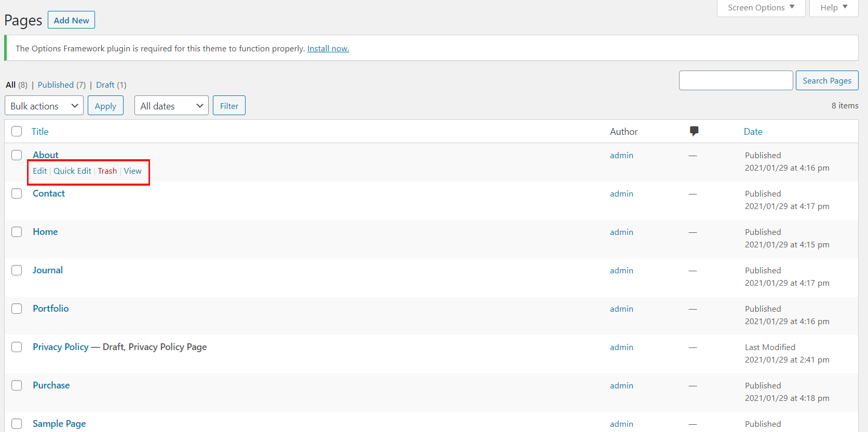Focus the page search input field
This screenshot has width=868, height=432.
pyautogui.click(x=736, y=80)
